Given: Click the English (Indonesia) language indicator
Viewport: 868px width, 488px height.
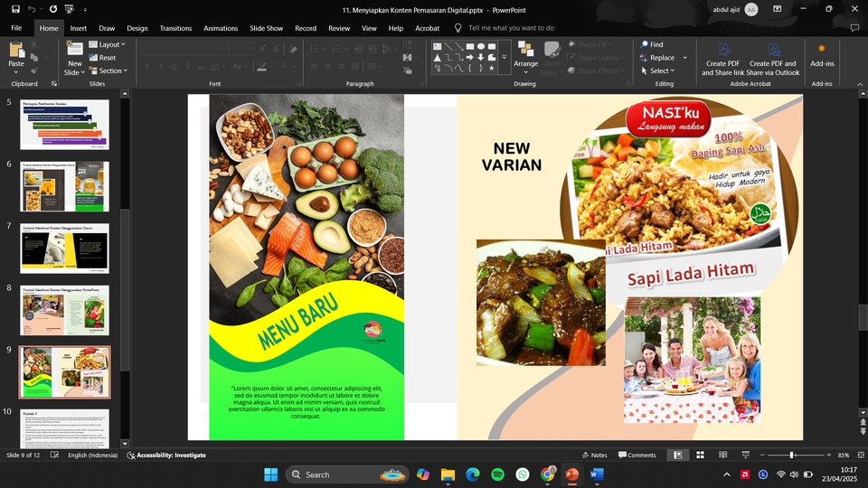Looking at the screenshot, I should coord(92,455).
